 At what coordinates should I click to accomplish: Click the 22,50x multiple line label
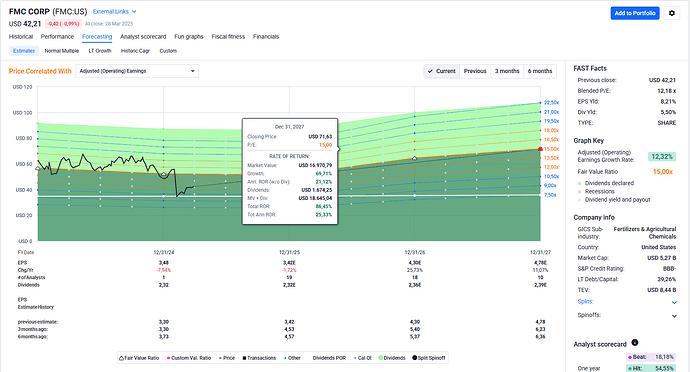coord(551,103)
